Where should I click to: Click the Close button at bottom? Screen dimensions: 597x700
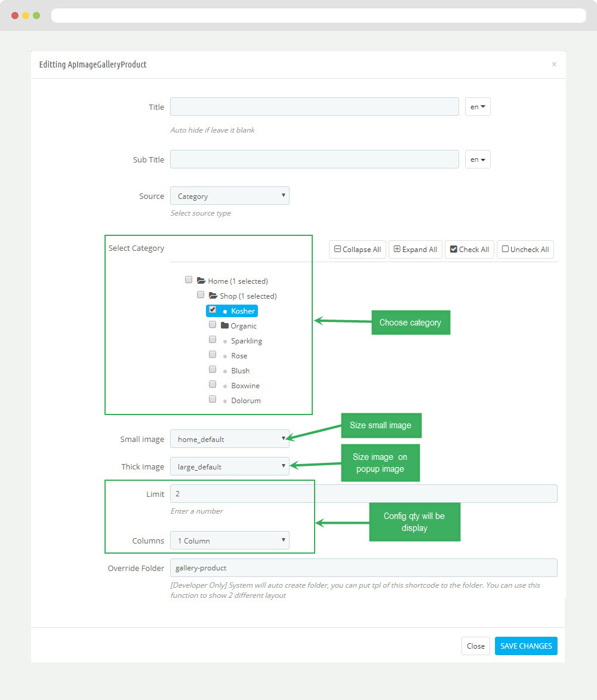point(475,646)
